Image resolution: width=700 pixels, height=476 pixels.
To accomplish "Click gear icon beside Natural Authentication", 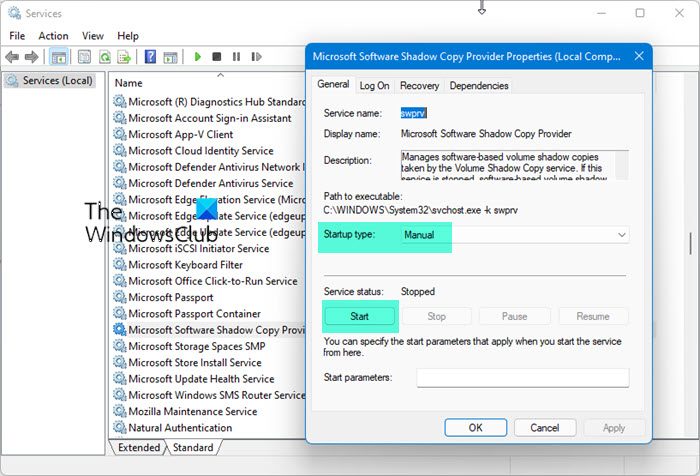I will point(120,427).
